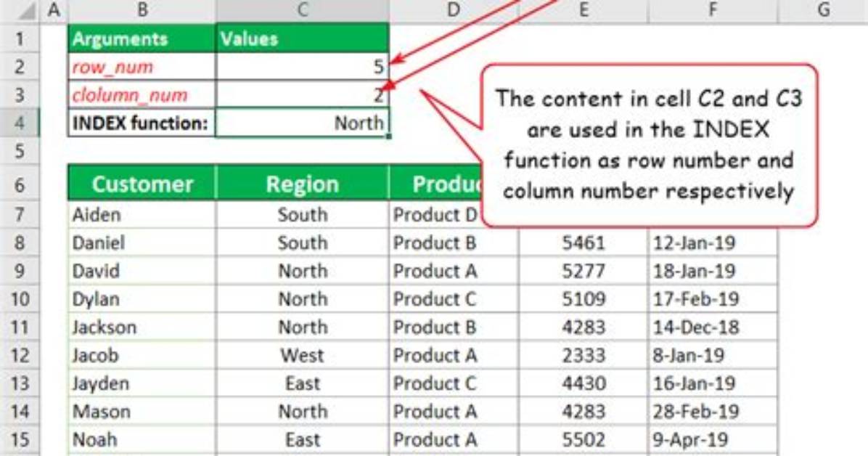Select the 4430 value cell
This screenshot has height=456, width=868.
click(x=583, y=383)
